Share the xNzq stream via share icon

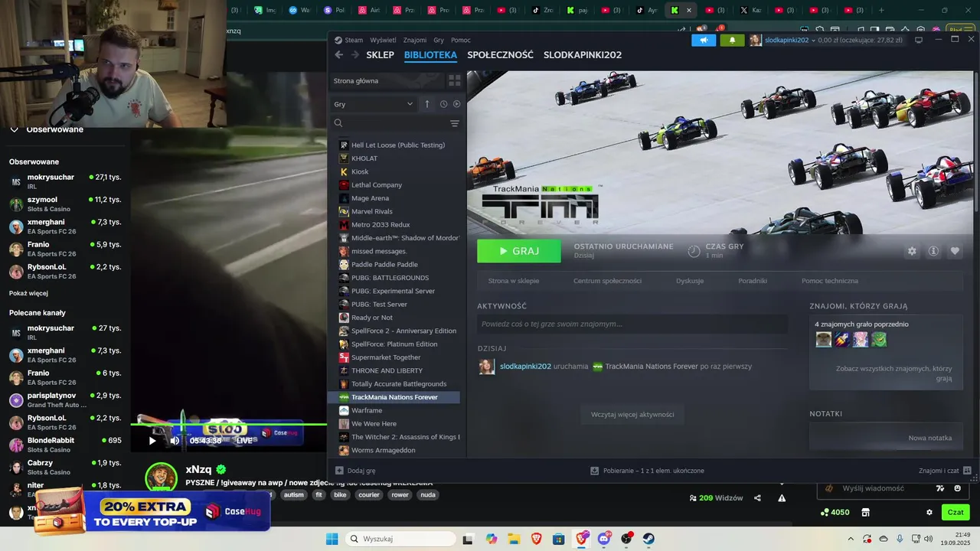click(x=757, y=498)
